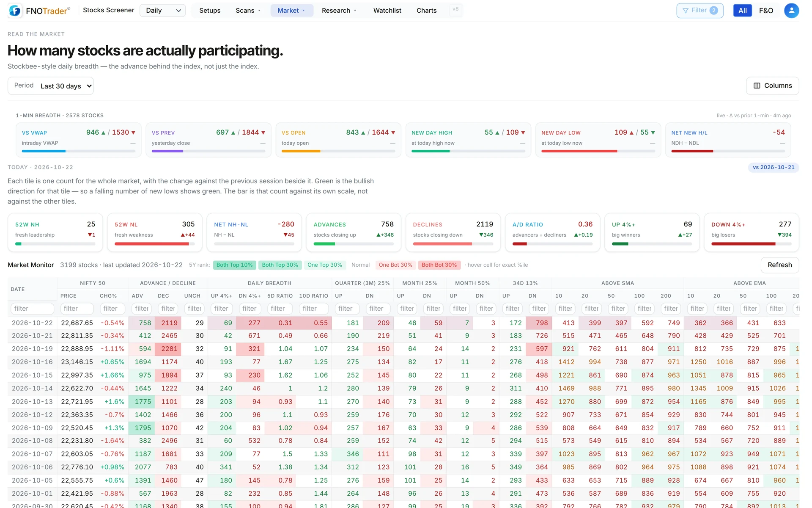812x508 pixels.
Task: Click the FNOTrader logo icon
Action: click(15, 11)
